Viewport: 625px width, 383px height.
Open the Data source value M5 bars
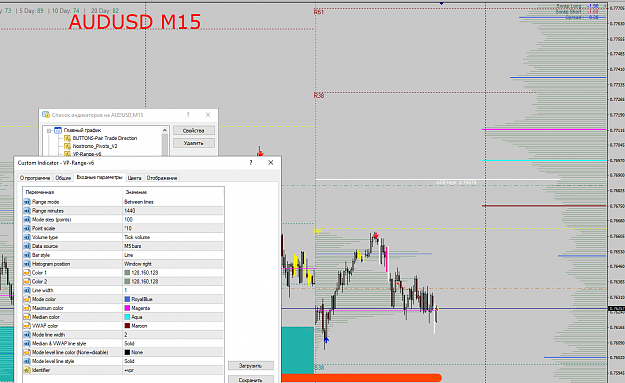point(173,246)
